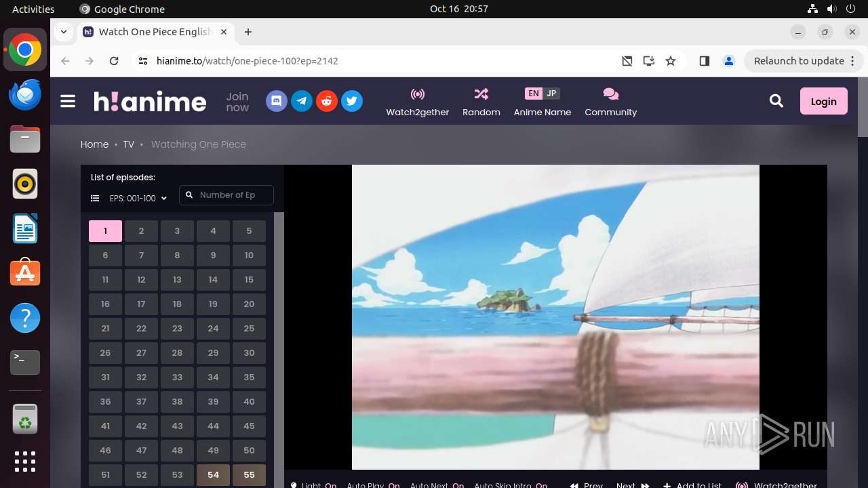This screenshot has width=868, height=488.
Task: Close the Watch One Piece tab
Action: click(x=224, y=32)
